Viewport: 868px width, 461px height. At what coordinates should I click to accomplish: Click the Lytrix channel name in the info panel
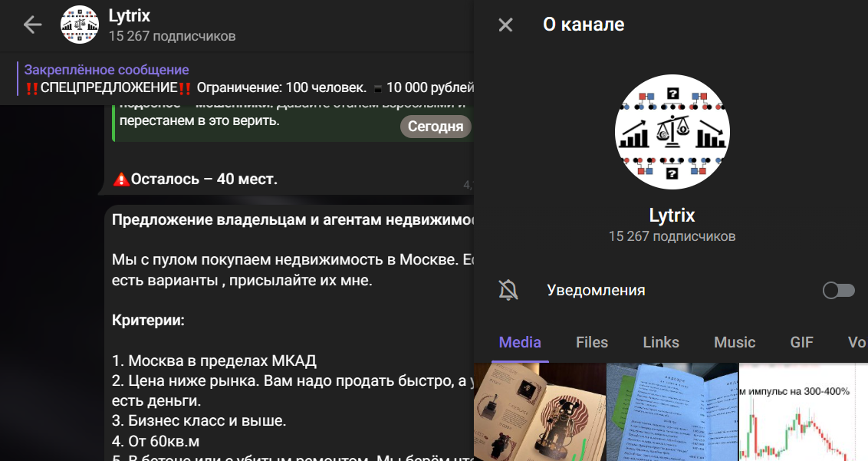(672, 215)
